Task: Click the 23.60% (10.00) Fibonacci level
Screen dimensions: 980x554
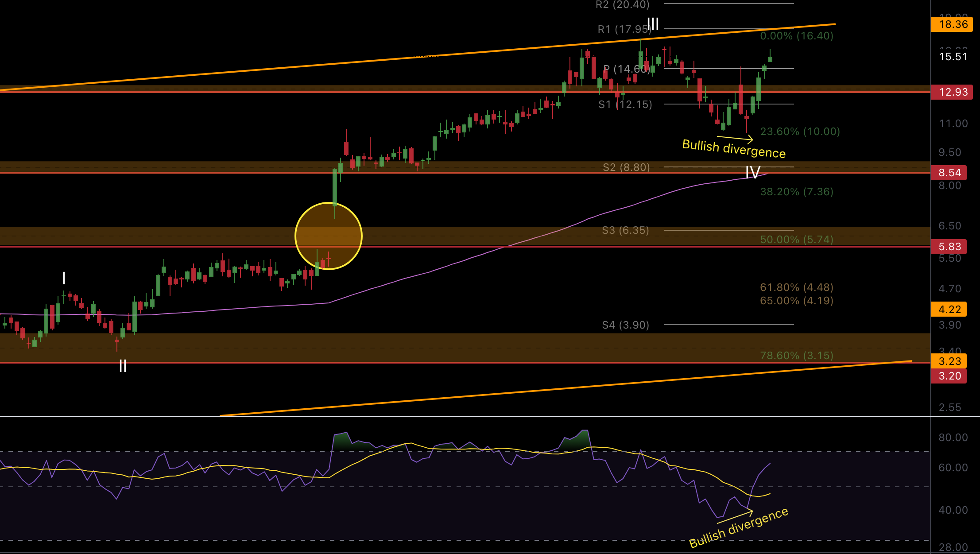Action: tap(800, 132)
